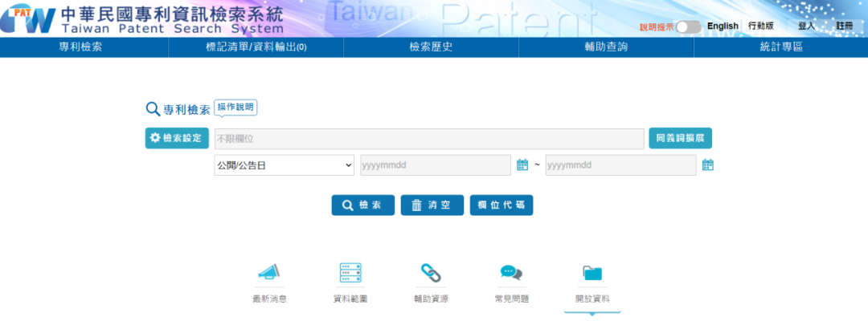Expand the 公開/公告日 date type dropdown
This screenshot has height=321, width=868.
tap(284, 165)
